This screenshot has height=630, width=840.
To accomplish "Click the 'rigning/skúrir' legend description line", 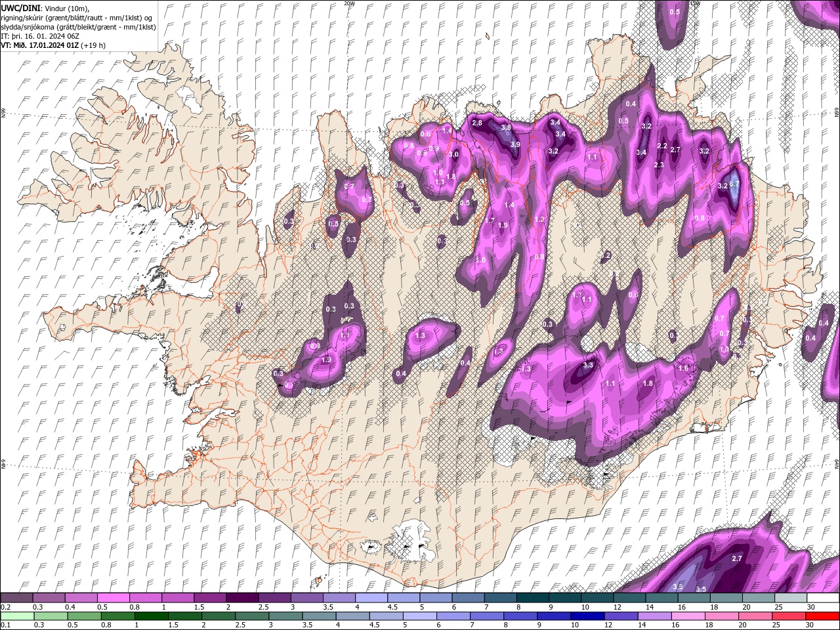I will pyautogui.click(x=77, y=17).
